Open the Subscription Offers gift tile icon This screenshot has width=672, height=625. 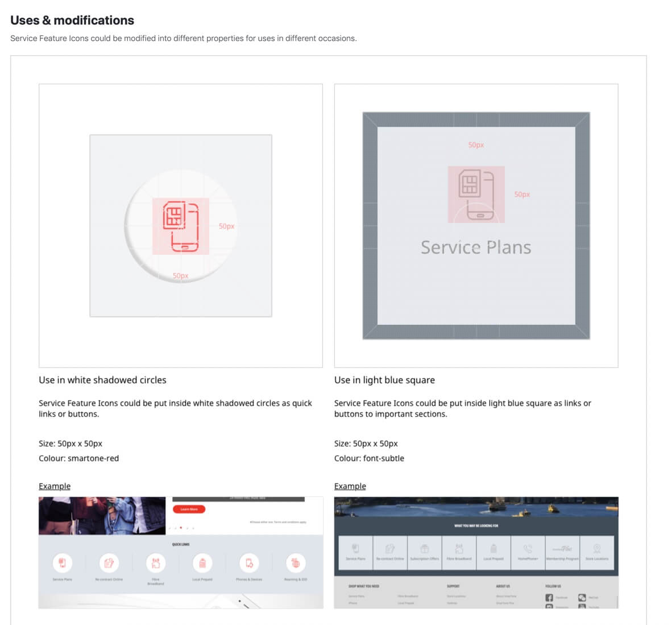424,549
